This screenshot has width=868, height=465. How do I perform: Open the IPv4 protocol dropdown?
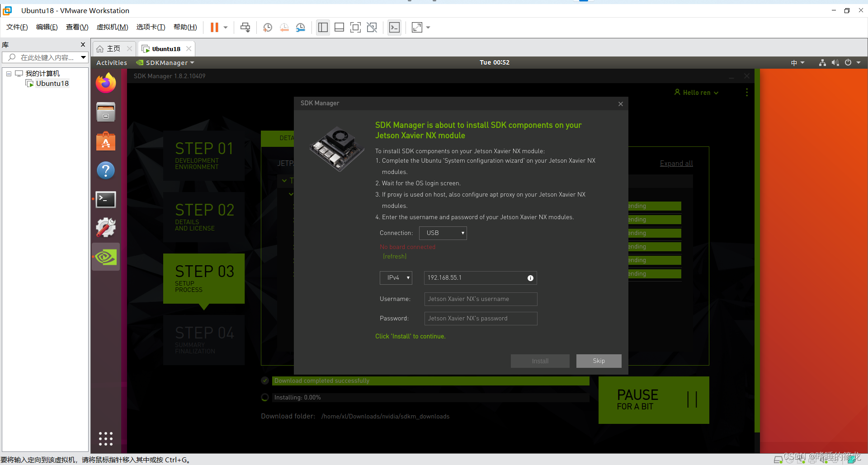(396, 277)
